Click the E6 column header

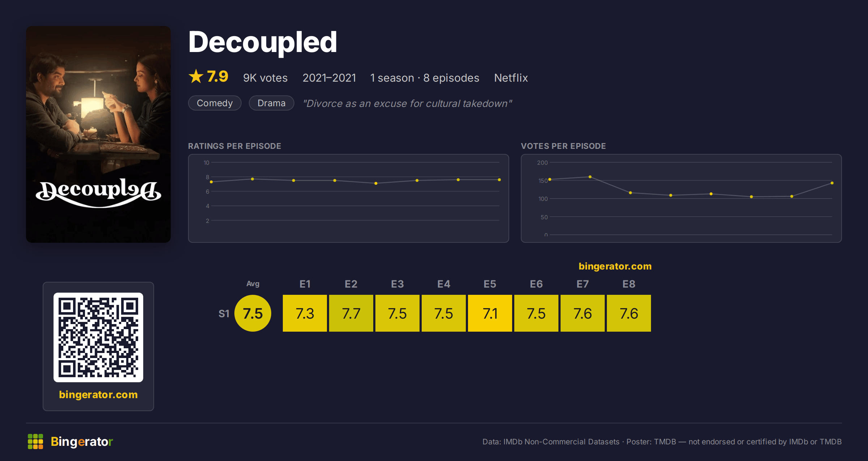(536, 284)
